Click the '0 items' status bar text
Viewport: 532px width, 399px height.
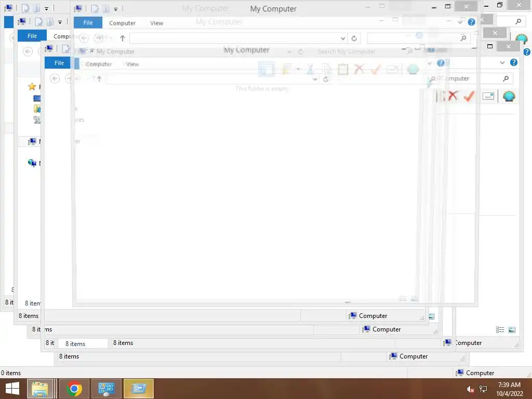pos(11,373)
